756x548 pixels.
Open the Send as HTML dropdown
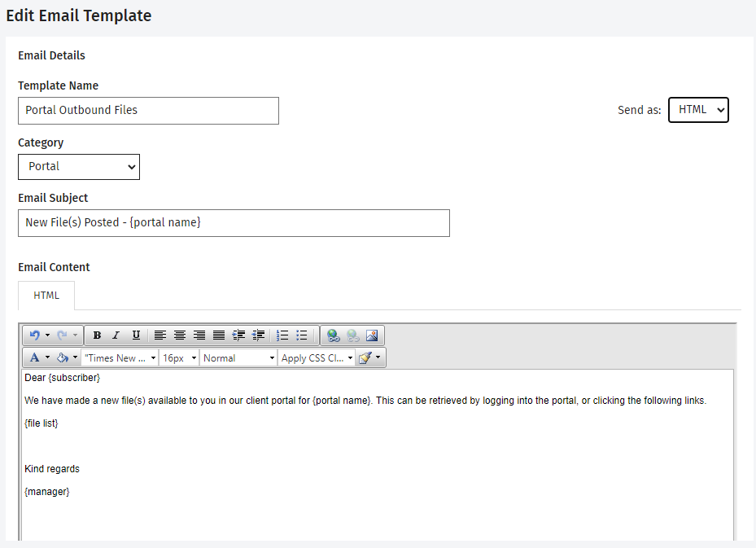tap(698, 110)
